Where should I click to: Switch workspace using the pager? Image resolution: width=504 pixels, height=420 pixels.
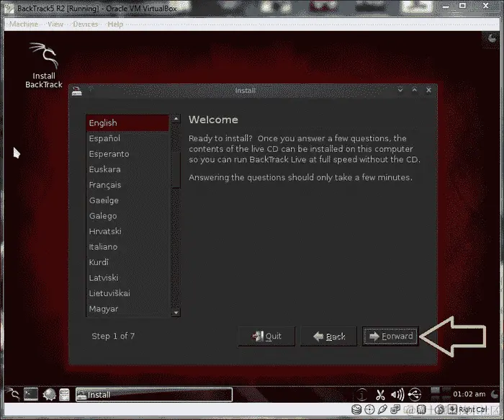click(440, 394)
